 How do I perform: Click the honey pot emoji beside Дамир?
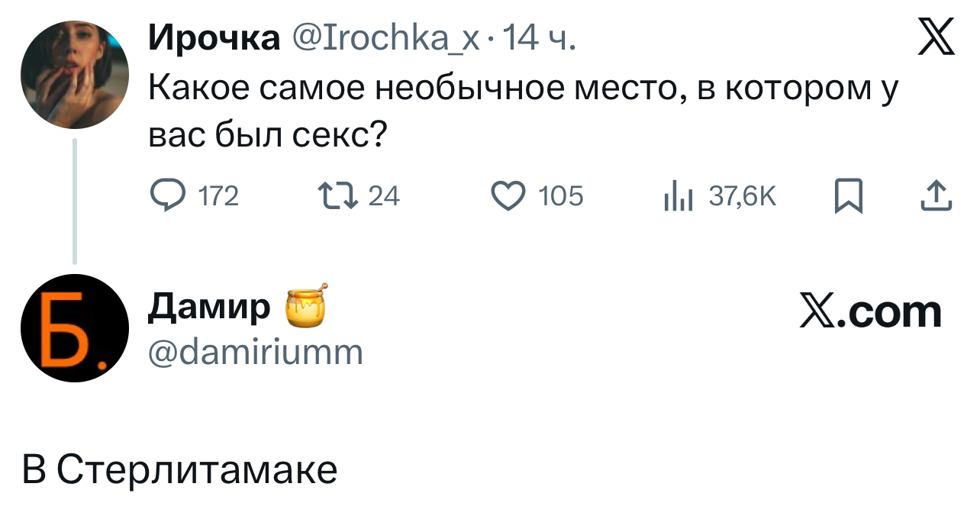click(306, 305)
